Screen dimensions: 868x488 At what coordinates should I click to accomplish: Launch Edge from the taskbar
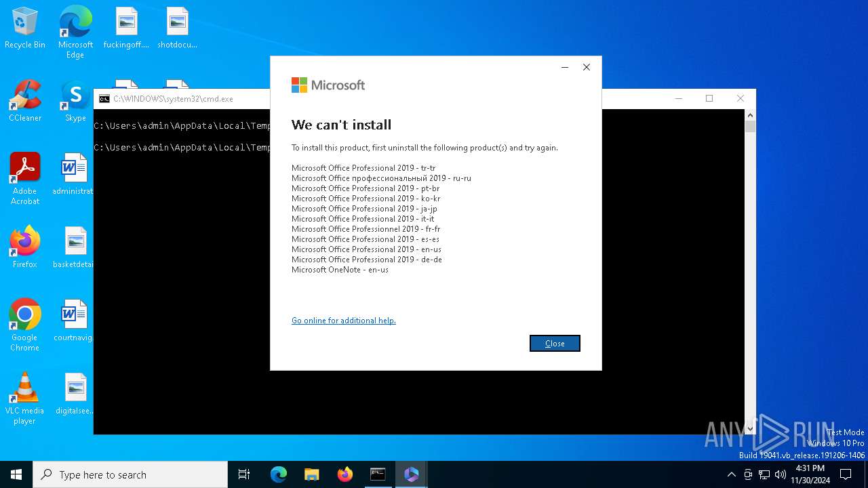tap(279, 474)
